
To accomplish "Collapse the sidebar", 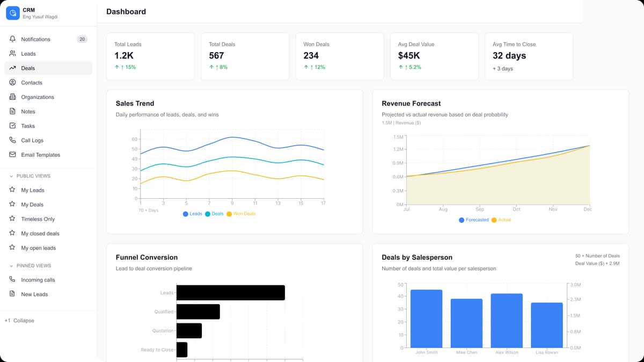I will click(x=19, y=321).
